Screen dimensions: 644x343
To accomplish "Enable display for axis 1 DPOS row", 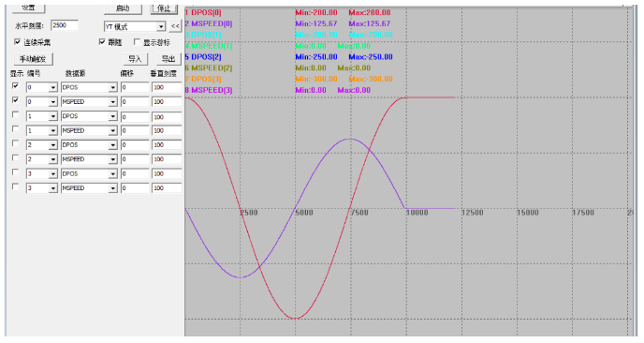I will 15,114.
